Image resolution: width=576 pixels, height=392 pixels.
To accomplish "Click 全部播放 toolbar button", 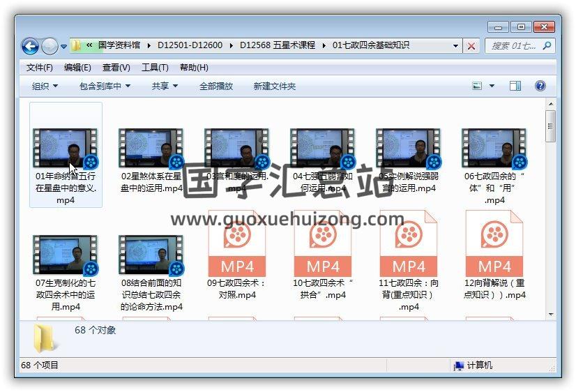I will (x=216, y=86).
